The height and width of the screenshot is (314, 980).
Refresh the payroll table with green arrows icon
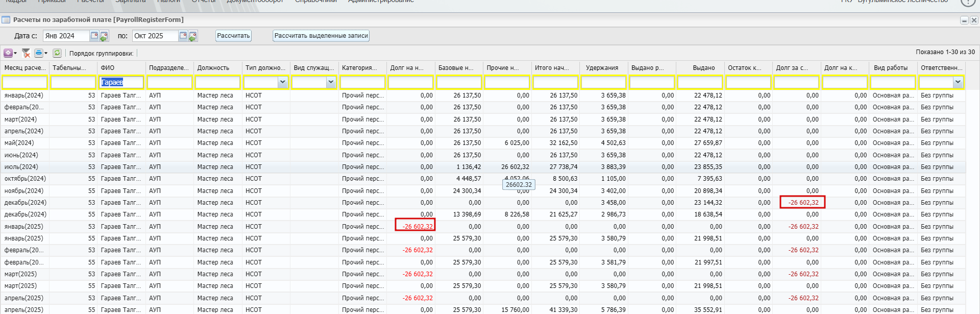(x=57, y=53)
